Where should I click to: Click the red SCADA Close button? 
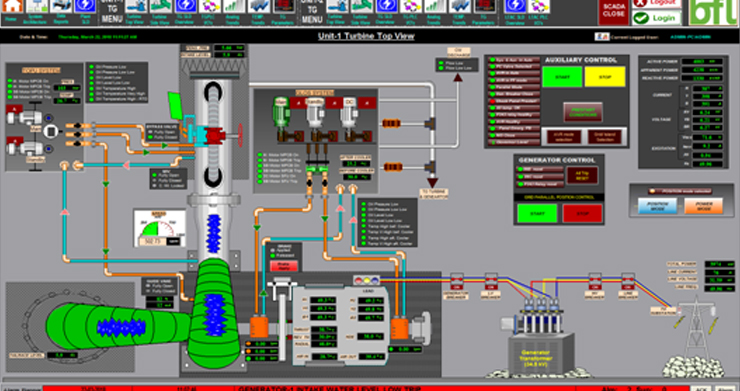[614, 12]
